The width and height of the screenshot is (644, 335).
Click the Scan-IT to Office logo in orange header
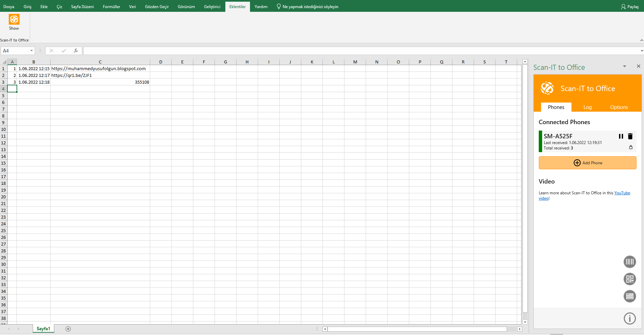(547, 88)
